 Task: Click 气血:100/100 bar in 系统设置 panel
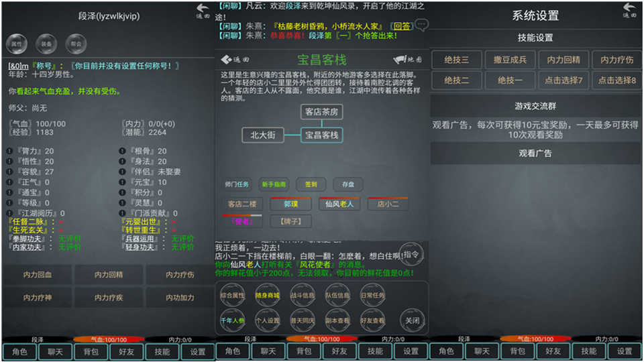(535, 339)
